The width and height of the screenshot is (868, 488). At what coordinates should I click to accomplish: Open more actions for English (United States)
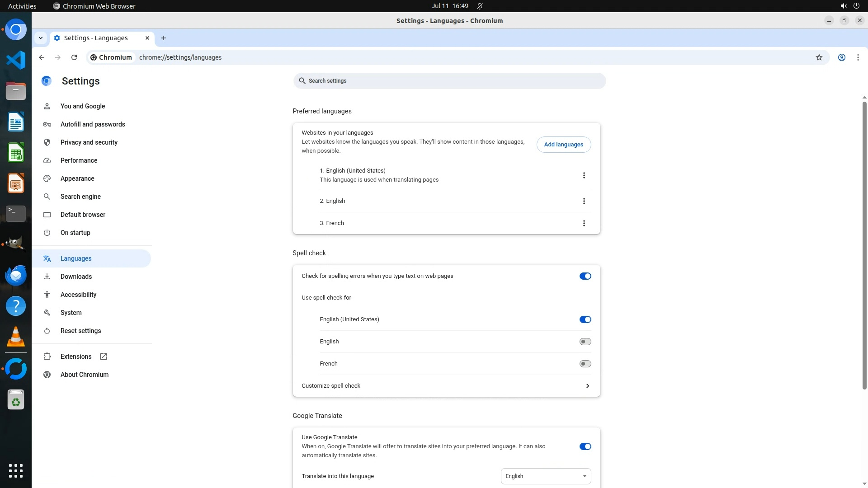click(584, 175)
